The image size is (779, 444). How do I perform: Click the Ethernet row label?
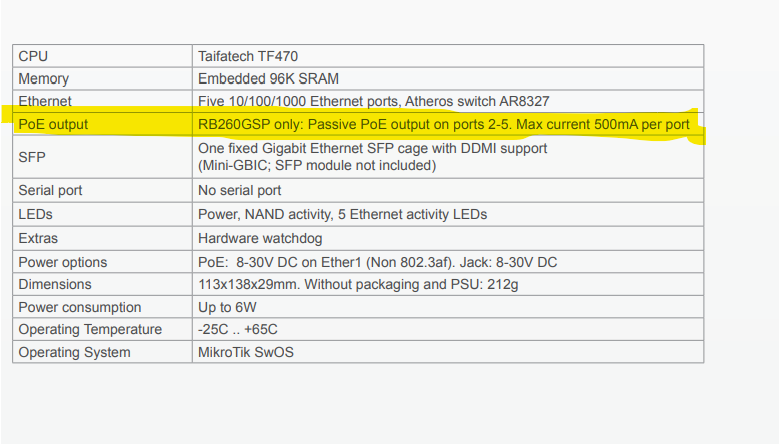pos(45,101)
